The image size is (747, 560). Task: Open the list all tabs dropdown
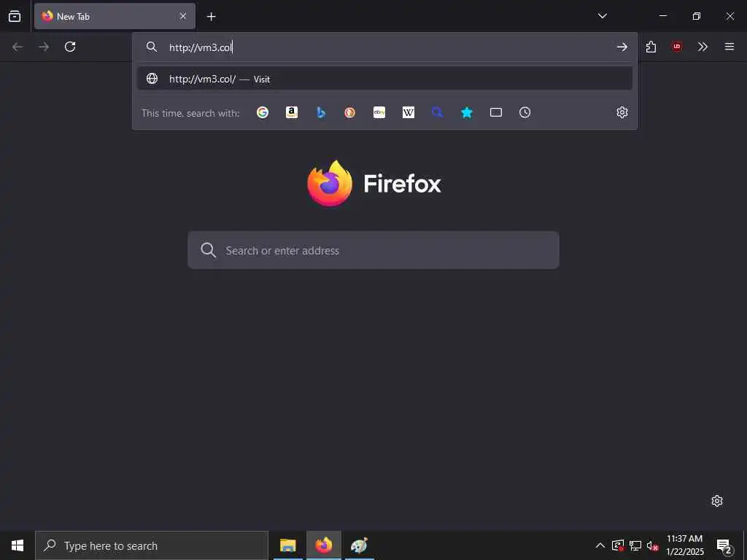[602, 16]
